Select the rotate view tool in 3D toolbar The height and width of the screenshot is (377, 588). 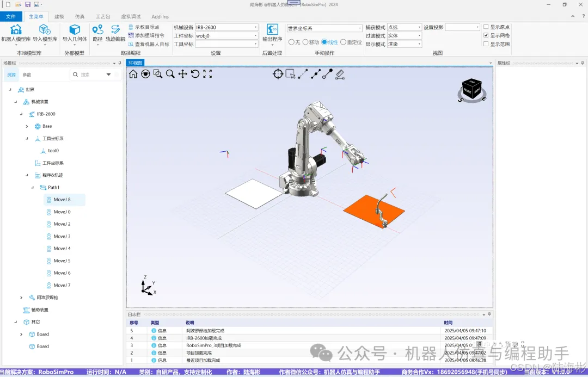(x=195, y=74)
